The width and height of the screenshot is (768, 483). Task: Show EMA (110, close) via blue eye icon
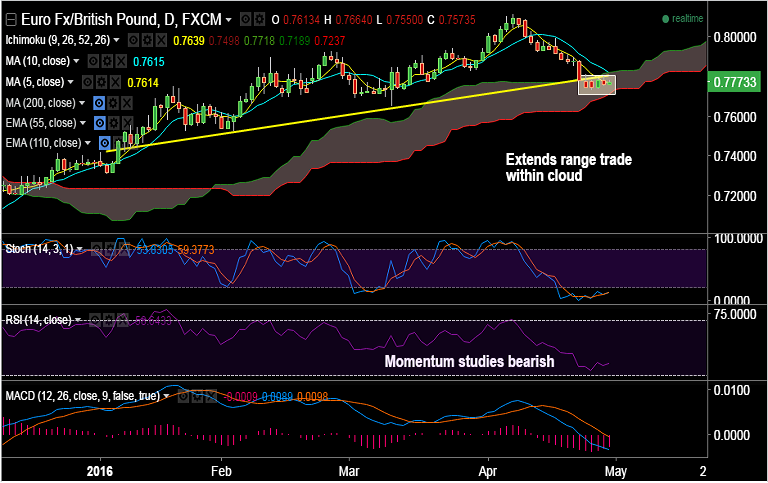pos(104,143)
